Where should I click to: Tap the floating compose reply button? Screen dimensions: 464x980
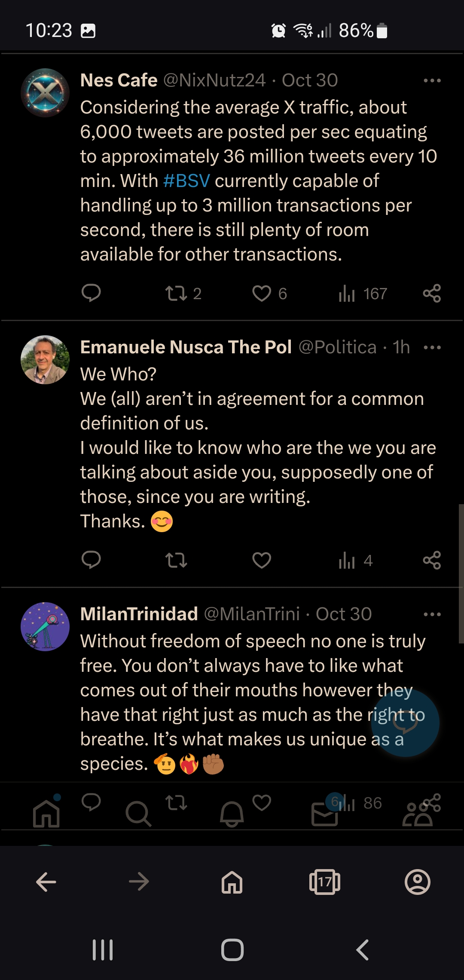(405, 723)
